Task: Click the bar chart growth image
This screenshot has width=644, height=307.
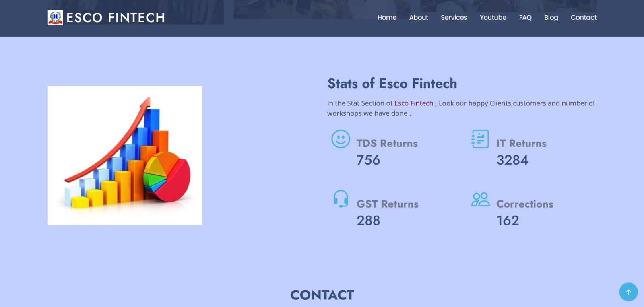Action: coord(125,155)
